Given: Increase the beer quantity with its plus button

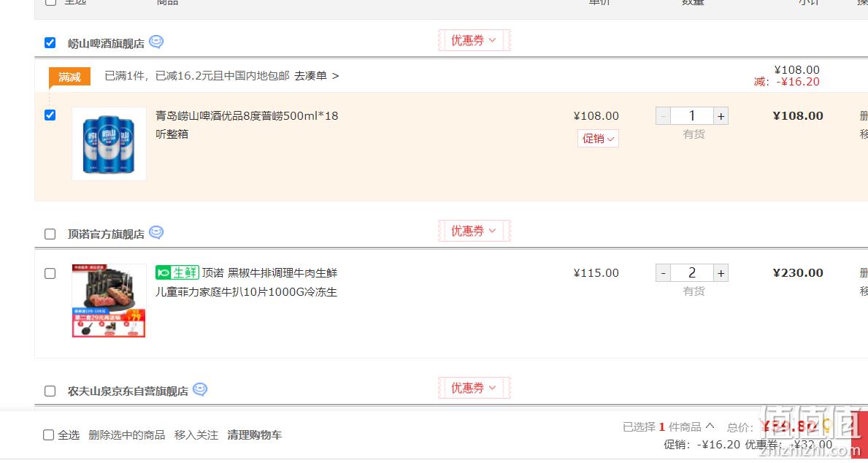Looking at the screenshot, I should tap(721, 116).
